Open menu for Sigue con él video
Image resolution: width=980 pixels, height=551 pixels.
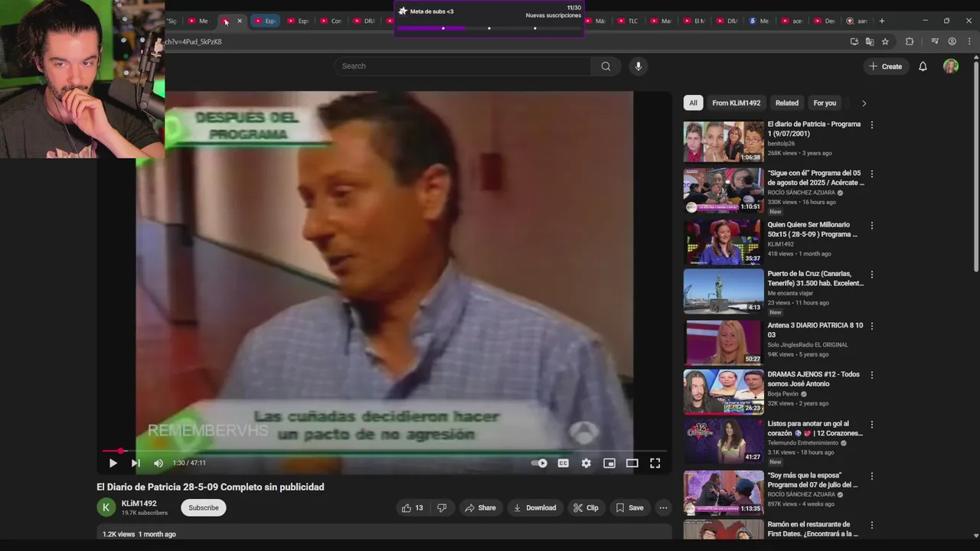[x=871, y=174]
